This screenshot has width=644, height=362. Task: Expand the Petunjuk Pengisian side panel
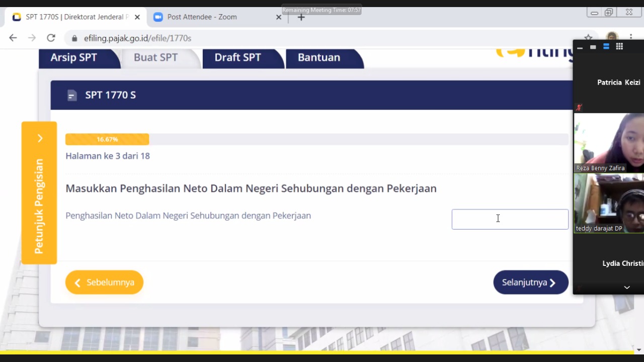pyautogui.click(x=39, y=193)
